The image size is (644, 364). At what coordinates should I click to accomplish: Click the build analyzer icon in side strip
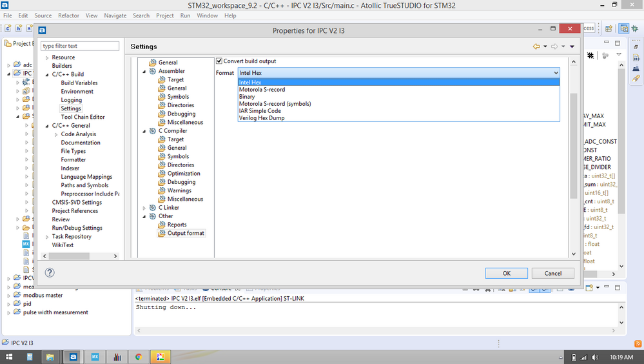[x=636, y=68]
